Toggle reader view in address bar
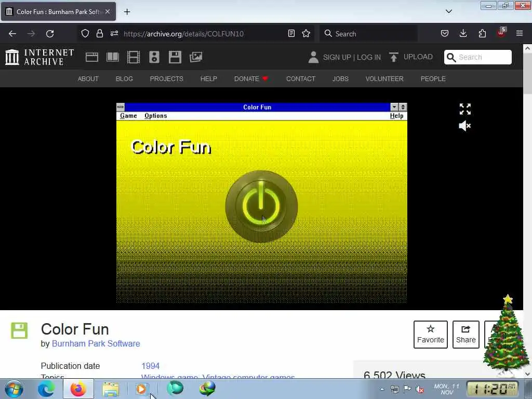The height and width of the screenshot is (399, 532). 291,33
